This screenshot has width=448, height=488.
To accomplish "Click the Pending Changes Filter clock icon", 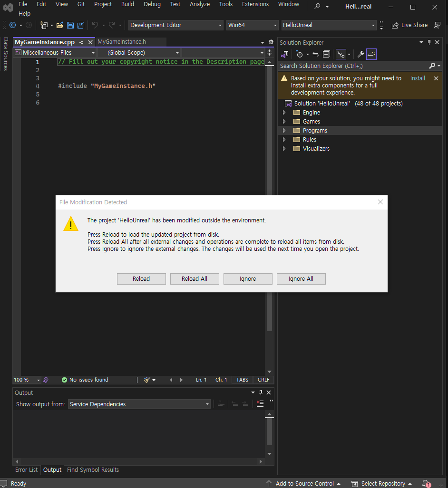I will [299, 54].
